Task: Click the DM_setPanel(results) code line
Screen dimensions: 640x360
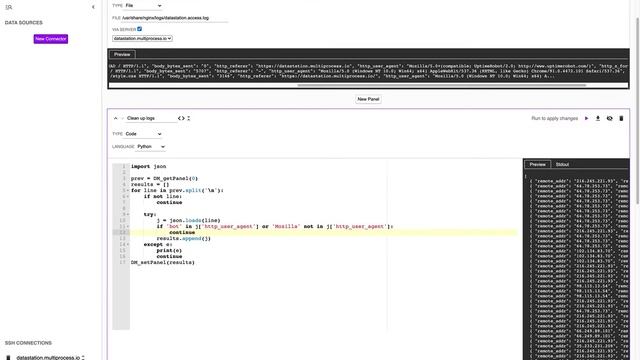Action: pos(162,262)
